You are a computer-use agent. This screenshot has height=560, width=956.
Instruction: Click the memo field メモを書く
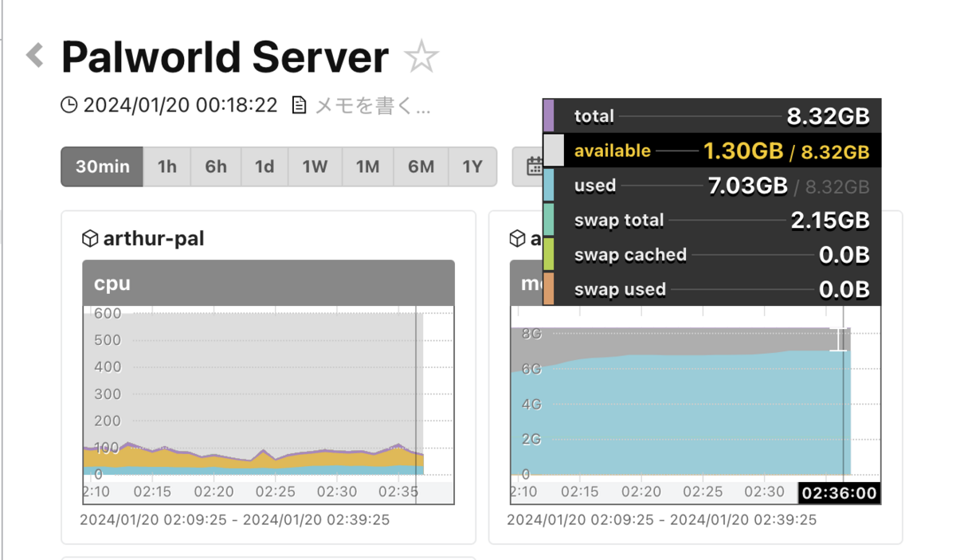[x=373, y=105]
